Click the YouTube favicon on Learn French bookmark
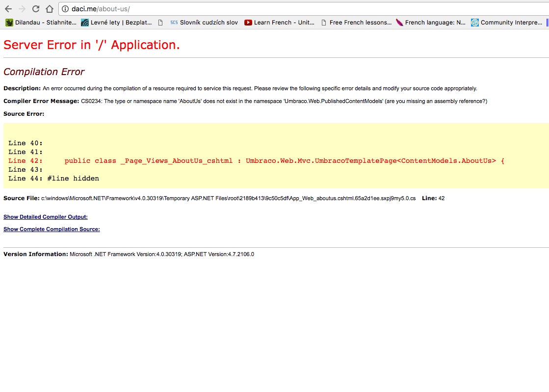The image size is (549, 392). (248, 23)
